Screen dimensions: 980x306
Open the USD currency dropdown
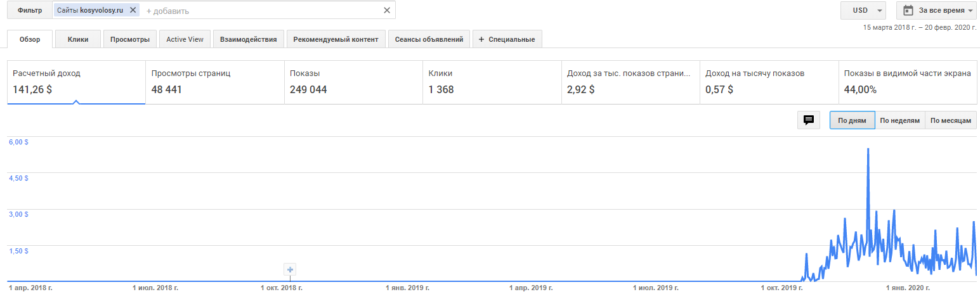[863, 11]
